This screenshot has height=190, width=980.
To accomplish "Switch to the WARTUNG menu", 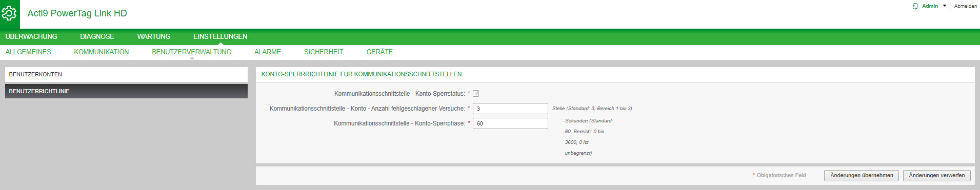I will pyautogui.click(x=154, y=36).
